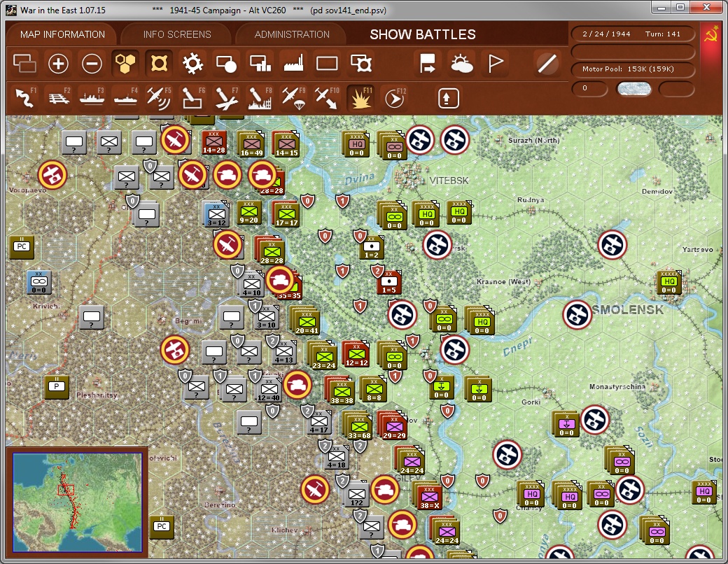The width and height of the screenshot is (728, 564).
Task: Click the overlapping windows view icon
Action: point(24,64)
